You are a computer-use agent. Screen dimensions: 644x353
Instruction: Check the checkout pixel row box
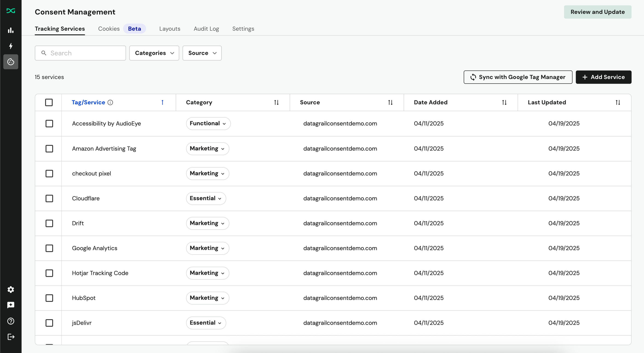[49, 173]
